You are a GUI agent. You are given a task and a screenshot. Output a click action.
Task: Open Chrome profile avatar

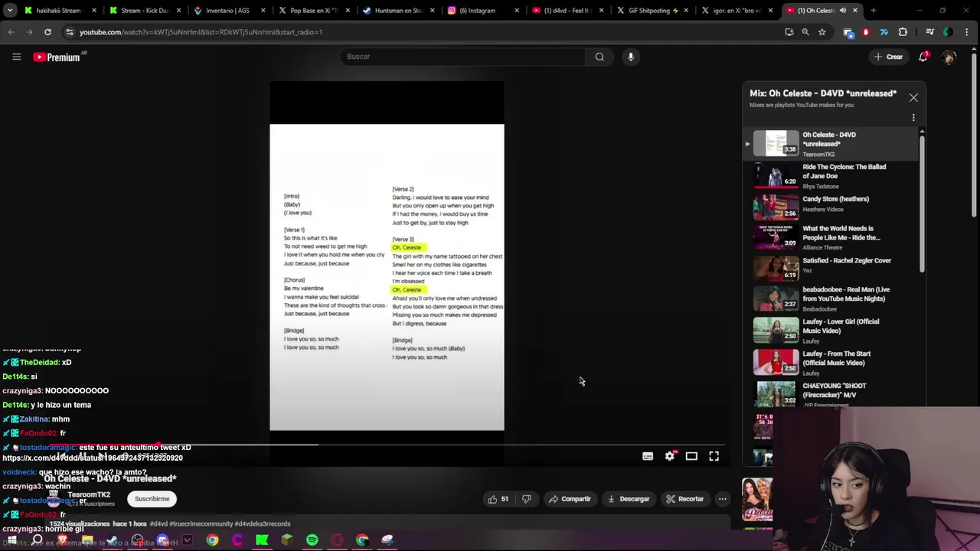948,32
